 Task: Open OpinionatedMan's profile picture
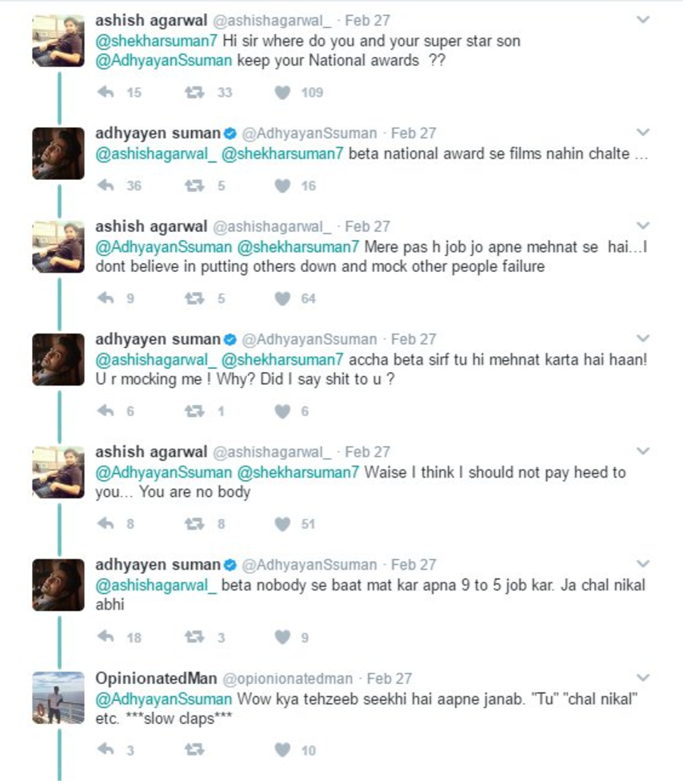(58, 698)
